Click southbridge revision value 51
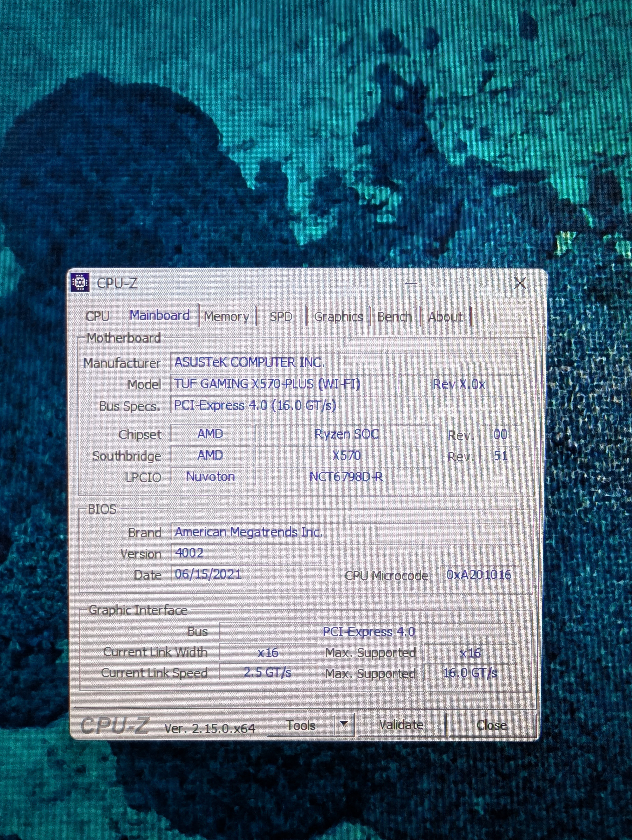 (500, 456)
